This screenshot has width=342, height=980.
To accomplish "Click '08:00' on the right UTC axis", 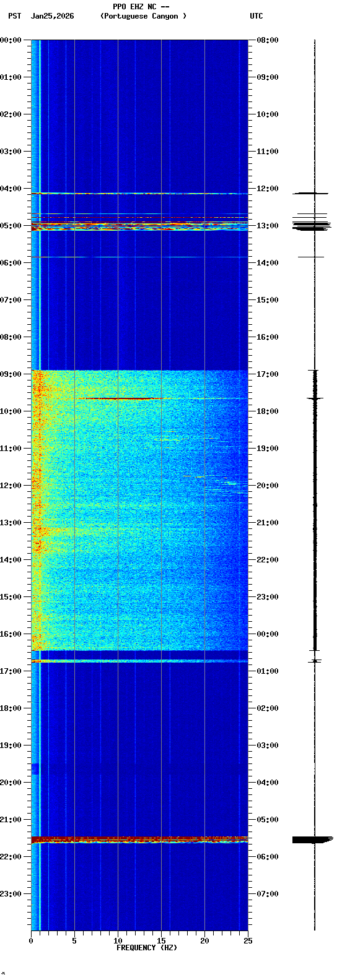I will click(x=267, y=40).
